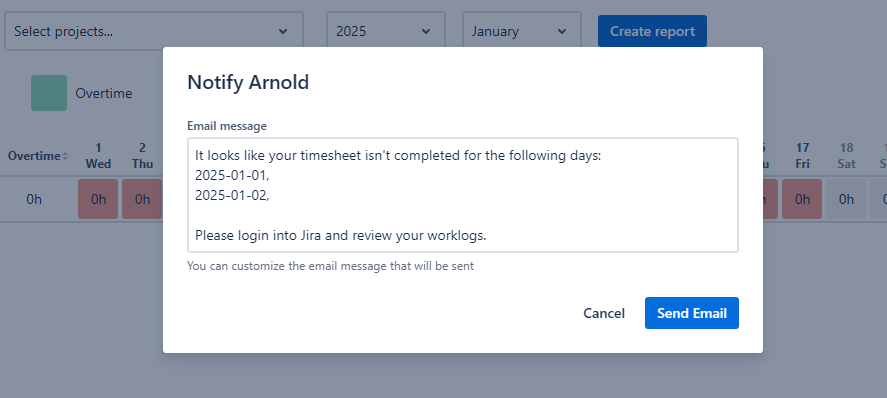Viewport: 887px width, 398px height.
Task: Select the red 0h cell for Wed 1
Action: (x=98, y=199)
